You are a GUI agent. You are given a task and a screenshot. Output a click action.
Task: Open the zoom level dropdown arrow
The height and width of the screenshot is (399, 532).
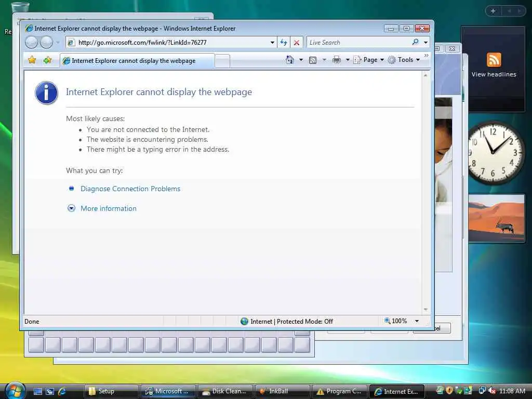417,321
